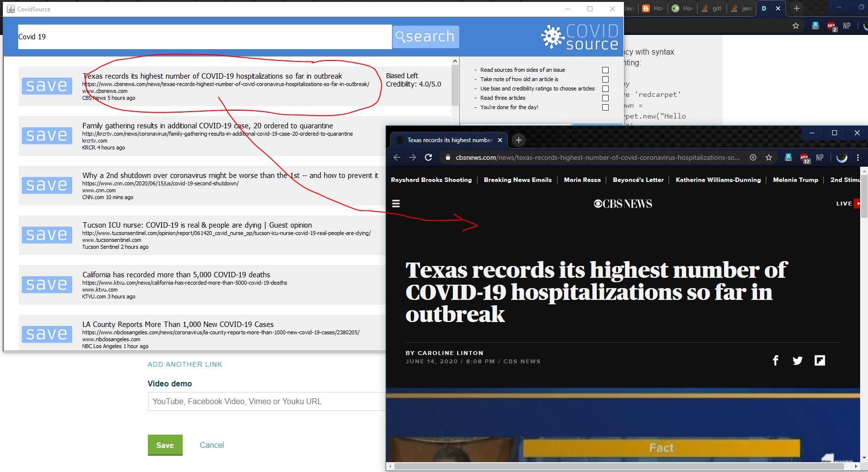Save the Tucson ICU nurse article
868x472 pixels.
click(x=47, y=235)
